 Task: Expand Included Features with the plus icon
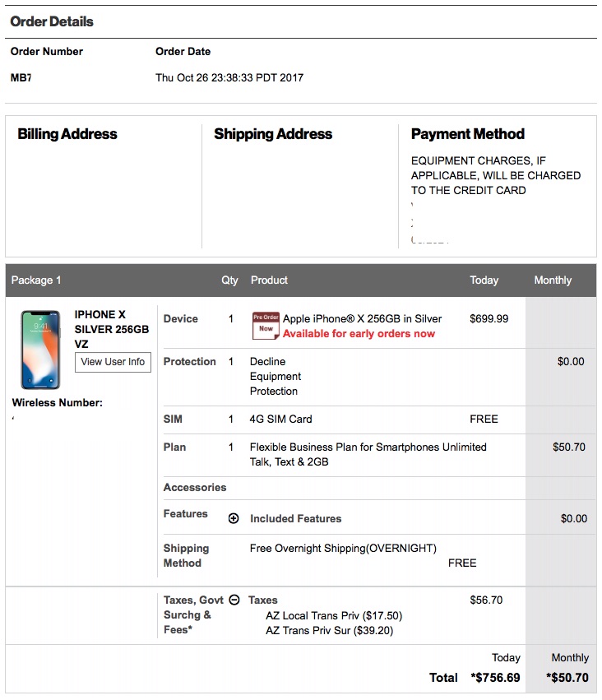pos(234,518)
